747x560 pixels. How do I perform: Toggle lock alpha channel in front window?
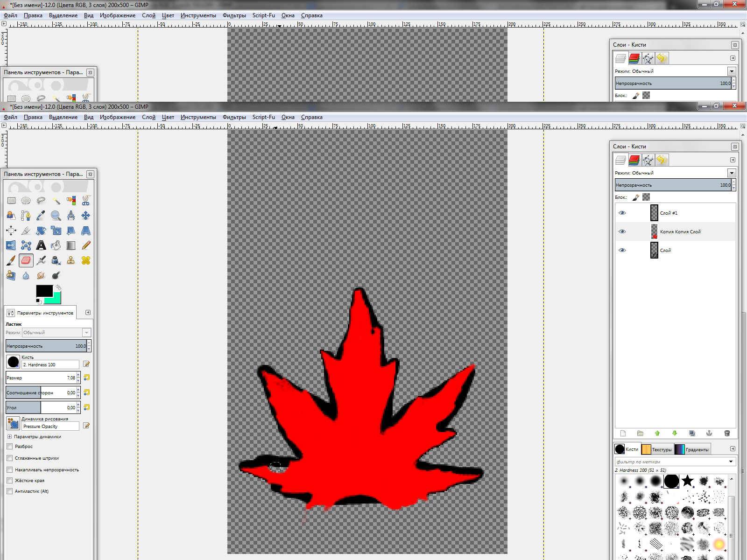point(646,197)
